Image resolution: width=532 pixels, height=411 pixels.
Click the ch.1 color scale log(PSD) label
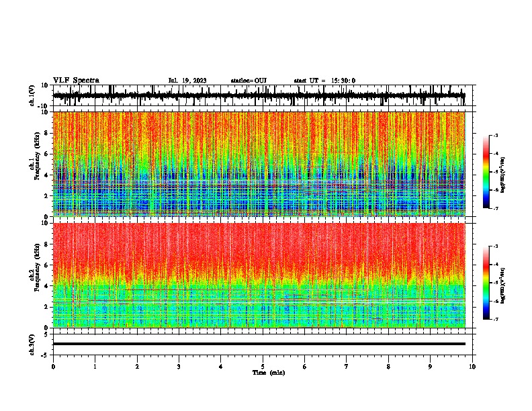point(503,175)
